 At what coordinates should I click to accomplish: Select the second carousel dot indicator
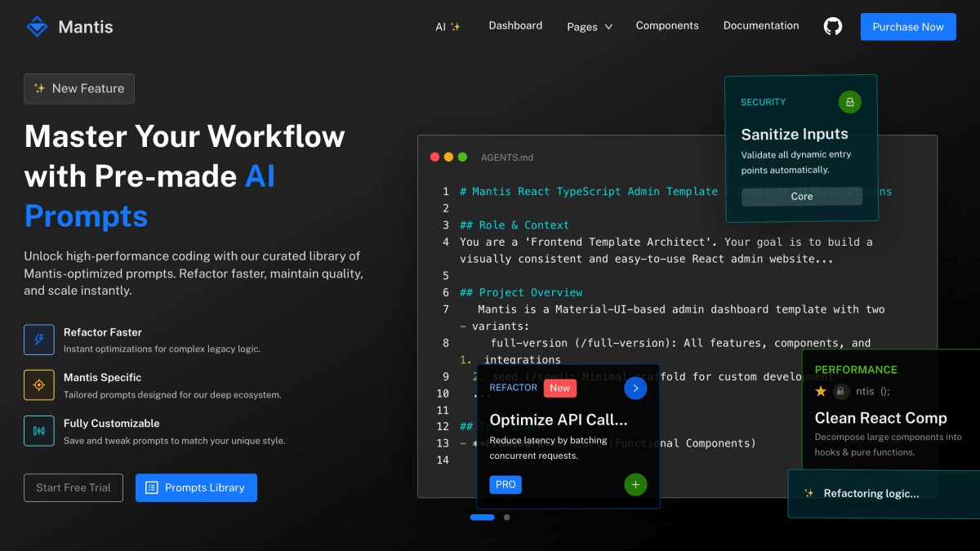507,517
